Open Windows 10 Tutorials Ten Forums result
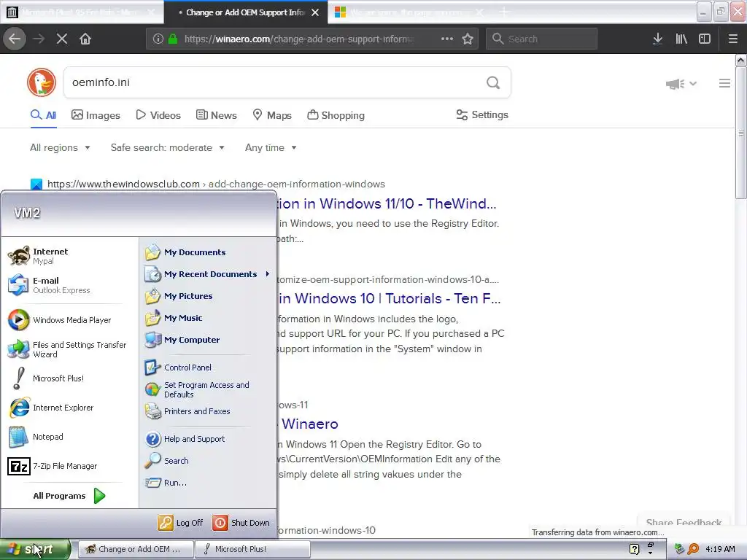747x560 pixels. [390, 298]
